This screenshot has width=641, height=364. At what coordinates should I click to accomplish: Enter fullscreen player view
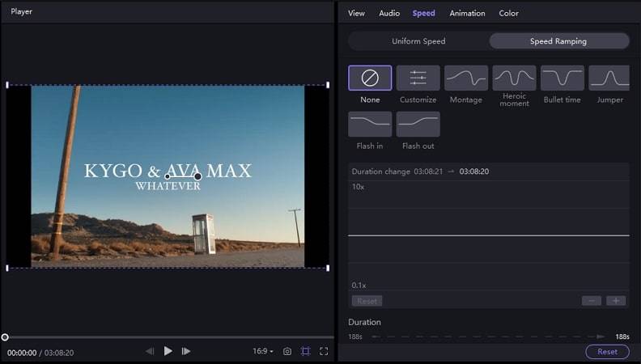(x=324, y=352)
